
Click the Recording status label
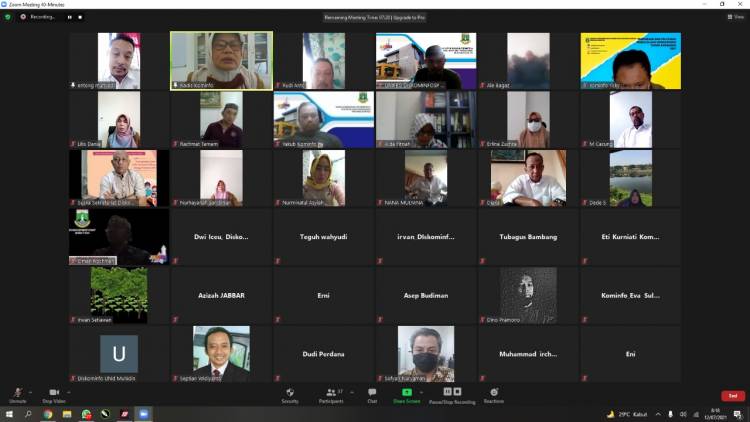(42, 17)
